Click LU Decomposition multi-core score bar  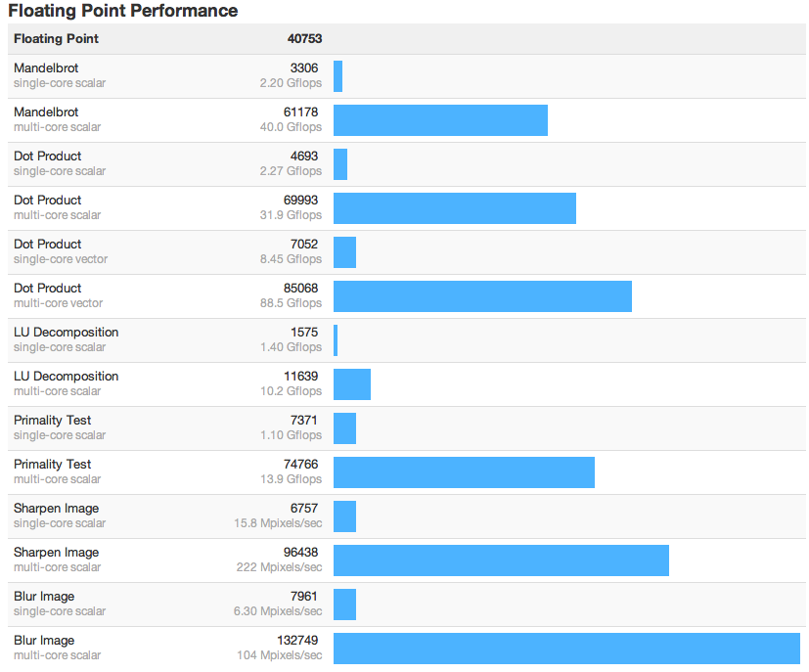pos(352,384)
